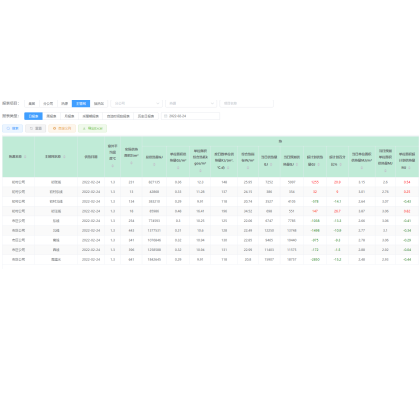The width and height of the screenshot is (420, 399).
Task: Open the date picker showing 2022-02-24
Action: 190,116
